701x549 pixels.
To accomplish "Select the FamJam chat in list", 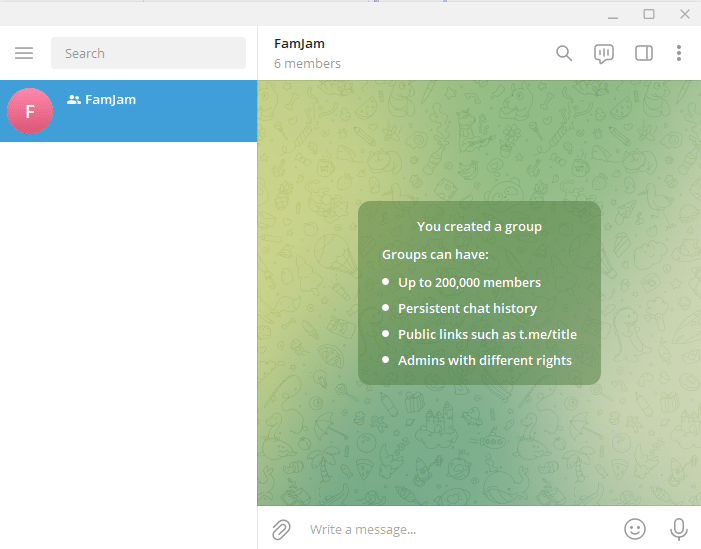I will (x=129, y=111).
